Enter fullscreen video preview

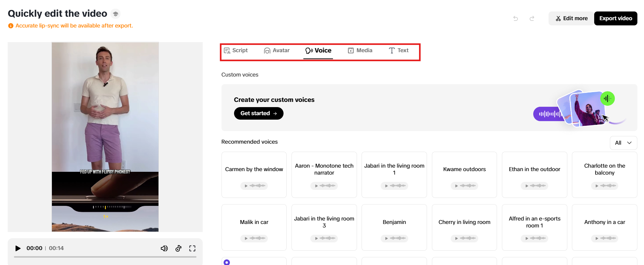192,248
